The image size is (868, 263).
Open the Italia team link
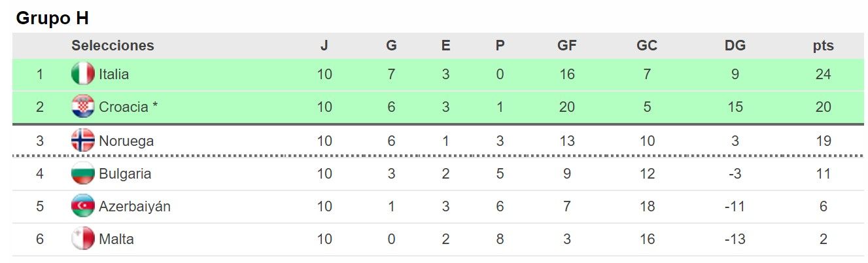[114, 75]
